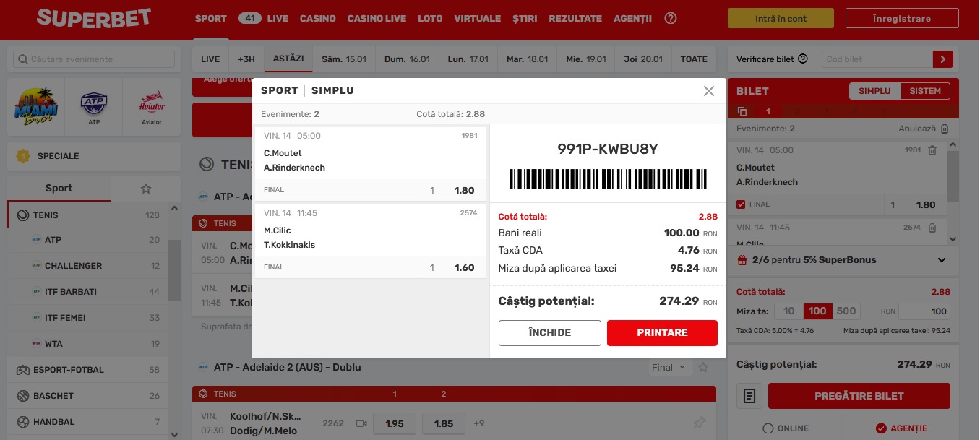Click the Pregătire bilet button
This screenshot has height=440, width=980.
[x=859, y=396]
